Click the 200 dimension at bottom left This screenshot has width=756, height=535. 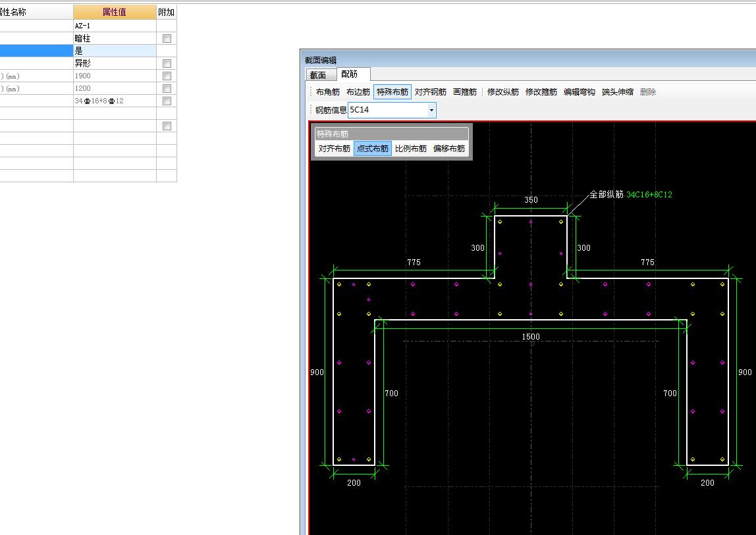354,482
